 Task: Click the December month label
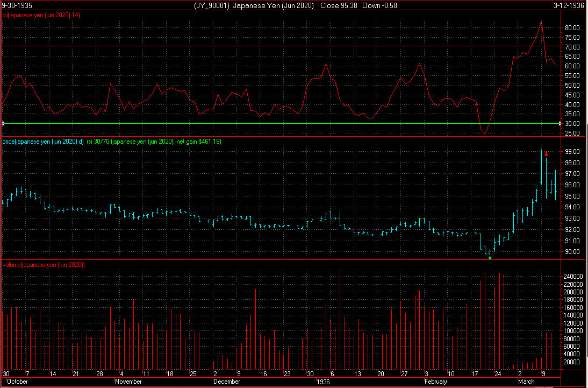[226, 382]
